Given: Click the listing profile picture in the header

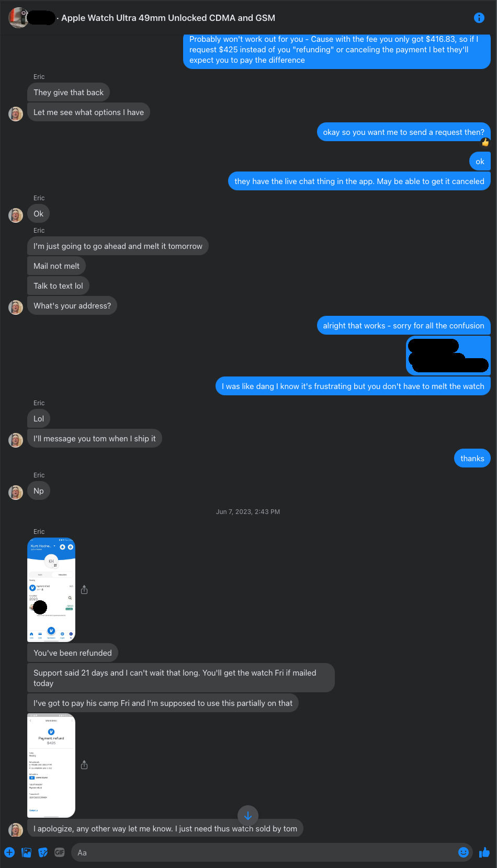Looking at the screenshot, I should (x=18, y=18).
